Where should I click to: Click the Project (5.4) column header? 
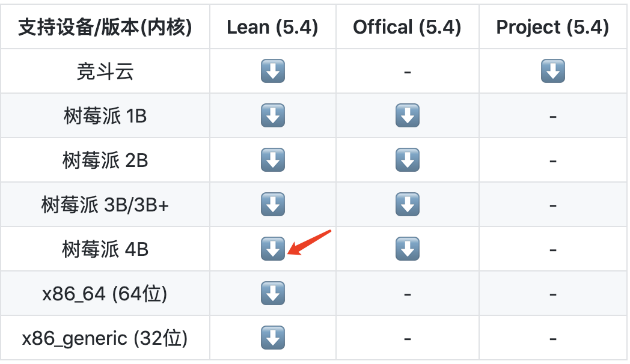point(552,27)
